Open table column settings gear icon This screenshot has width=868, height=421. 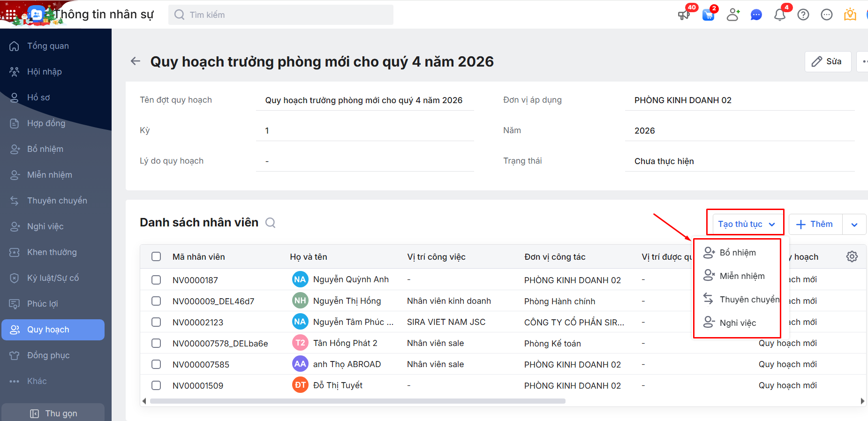click(x=852, y=256)
